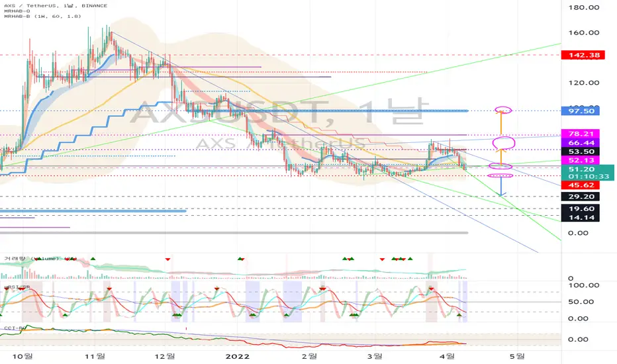617x364 pixels.
Task: Click the 120.00 price axis value
Action: click(583, 83)
